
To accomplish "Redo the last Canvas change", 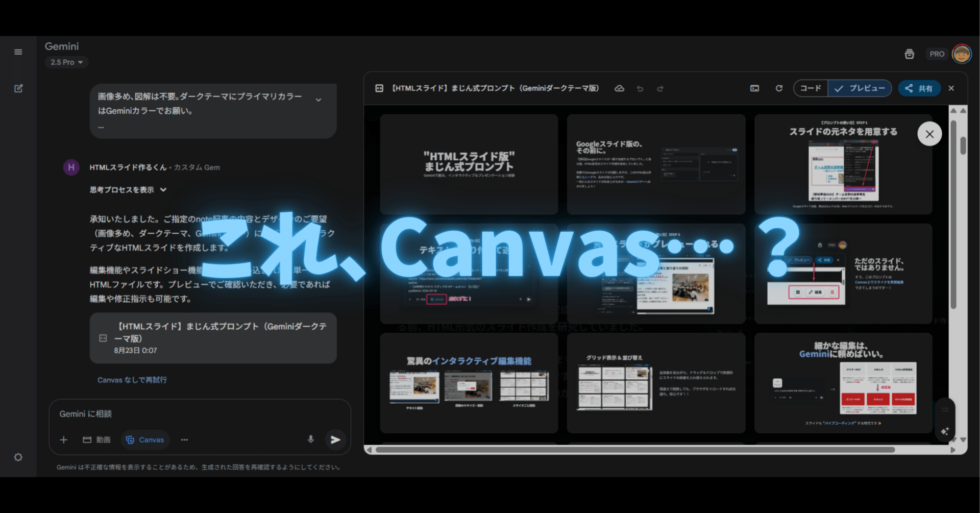I will click(x=660, y=88).
